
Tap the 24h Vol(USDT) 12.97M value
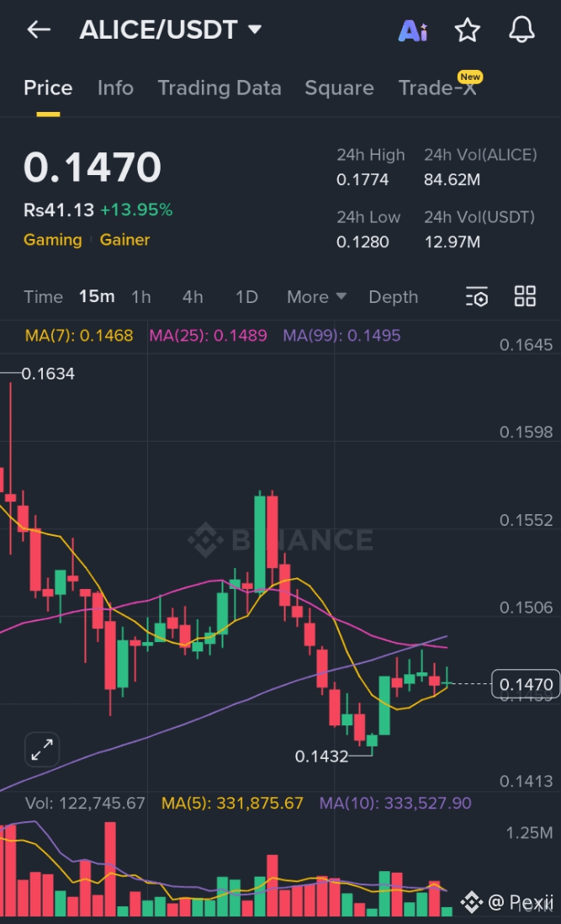(x=453, y=242)
